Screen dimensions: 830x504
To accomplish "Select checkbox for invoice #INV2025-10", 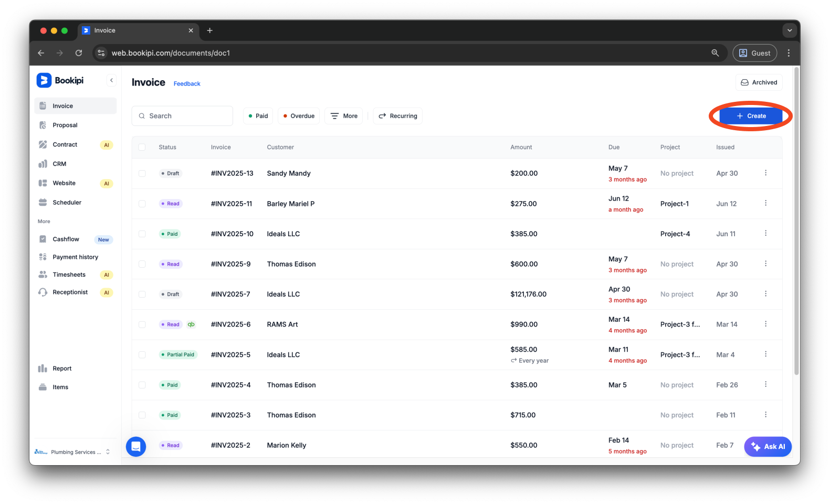I will click(x=142, y=234).
